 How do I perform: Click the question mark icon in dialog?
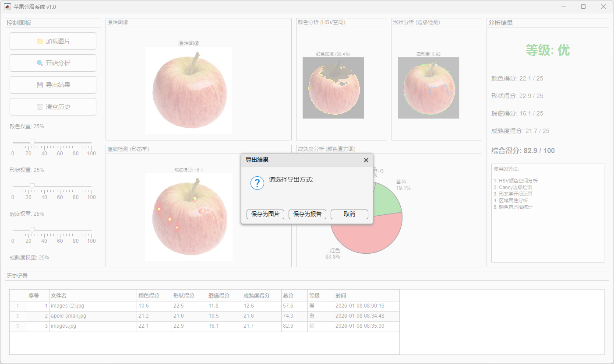(x=257, y=183)
